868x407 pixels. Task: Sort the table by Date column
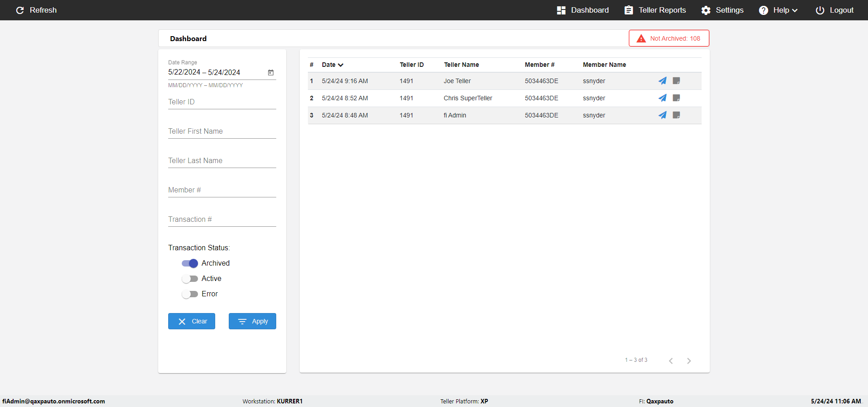333,65
